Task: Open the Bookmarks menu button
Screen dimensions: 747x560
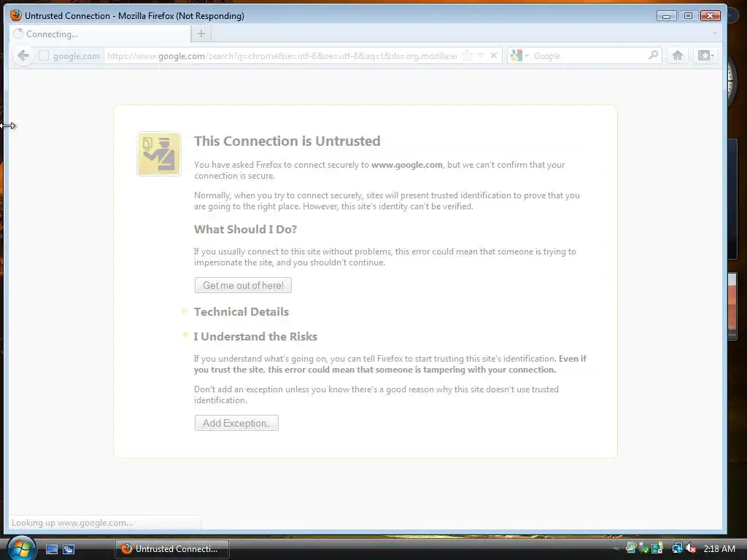Action: tap(705, 55)
